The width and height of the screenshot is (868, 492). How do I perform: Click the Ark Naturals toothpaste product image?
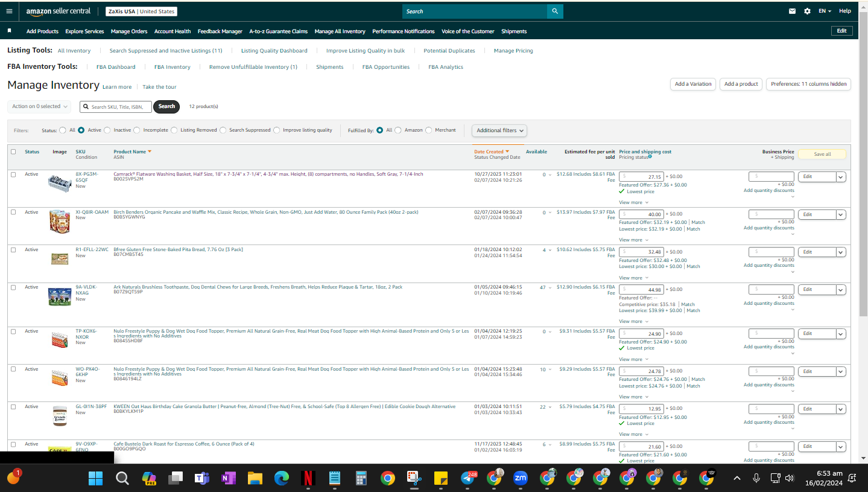pyautogui.click(x=59, y=296)
